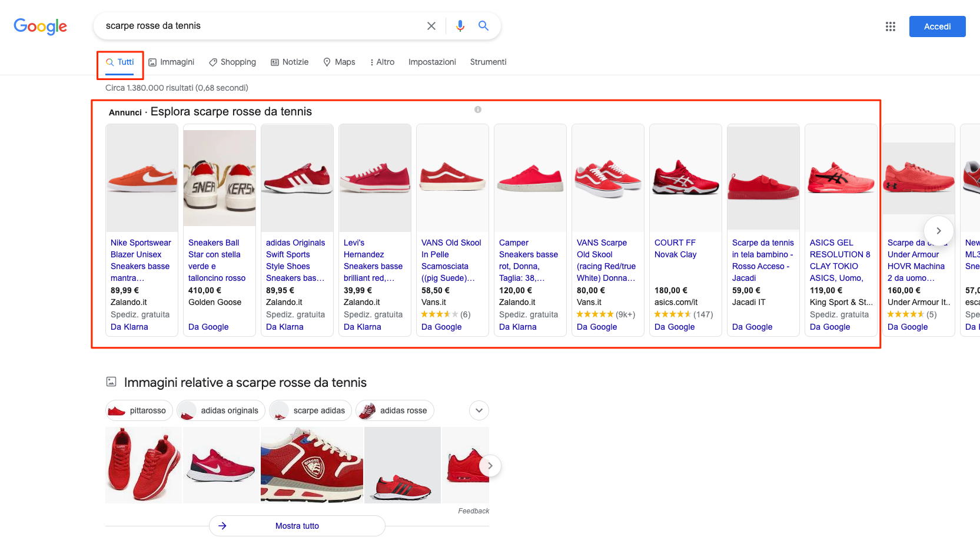The width and height of the screenshot is (980, 547).
Task: Click the magnifying glass to search
Action: [483, 26]
